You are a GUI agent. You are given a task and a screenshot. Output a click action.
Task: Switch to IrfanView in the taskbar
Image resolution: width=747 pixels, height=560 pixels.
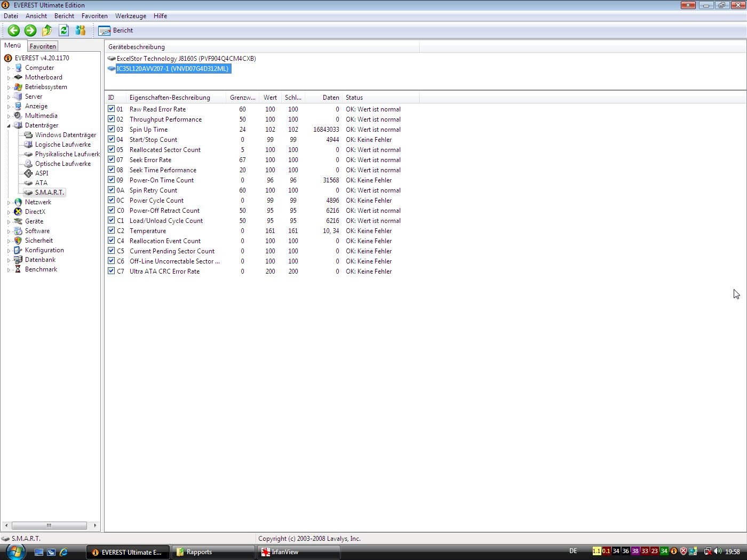(x=298, y=552)
